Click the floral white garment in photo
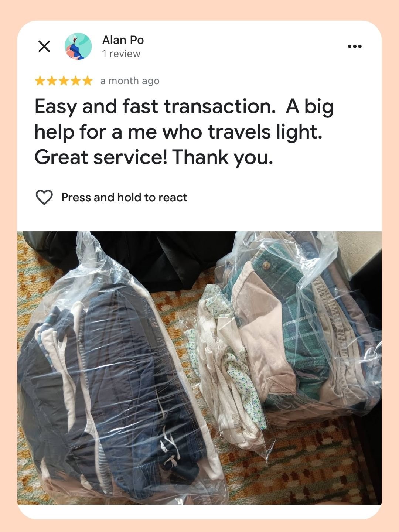This screenshot has width=399, height=532. click(229, 369)
